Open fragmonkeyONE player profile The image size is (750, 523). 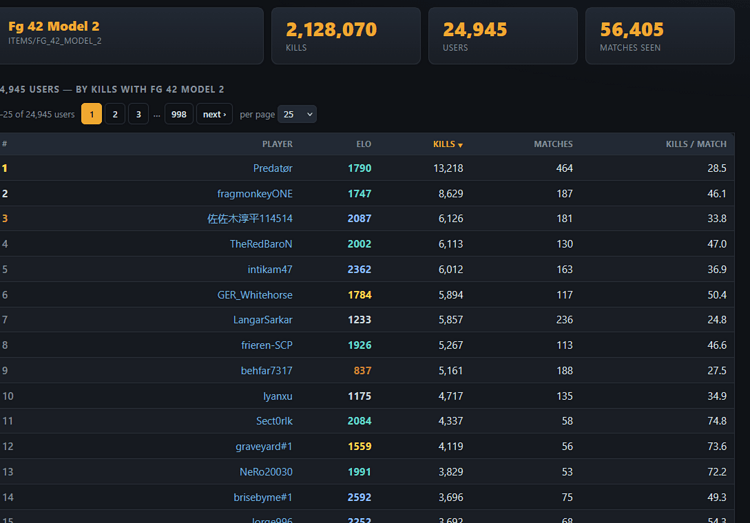[255, 194]
